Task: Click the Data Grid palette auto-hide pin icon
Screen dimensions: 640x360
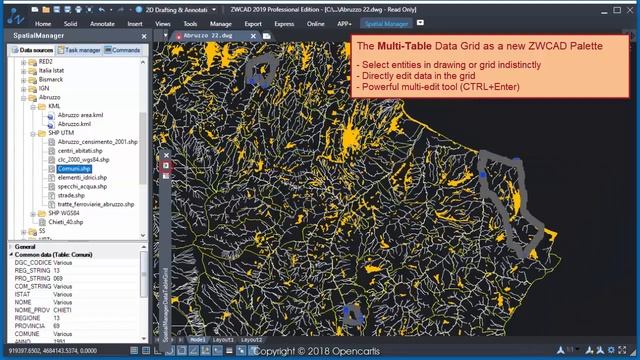Action: coord(166,166)
